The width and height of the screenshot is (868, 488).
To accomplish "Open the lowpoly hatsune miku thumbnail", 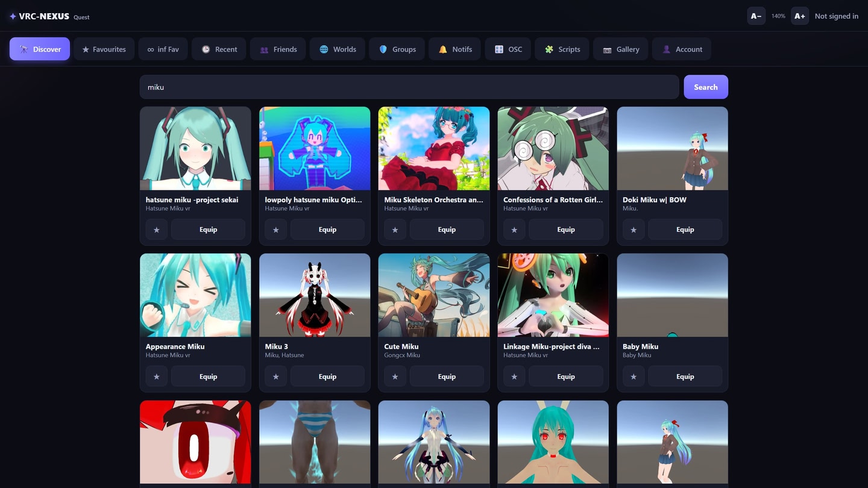I will click(x=315, y=148).
